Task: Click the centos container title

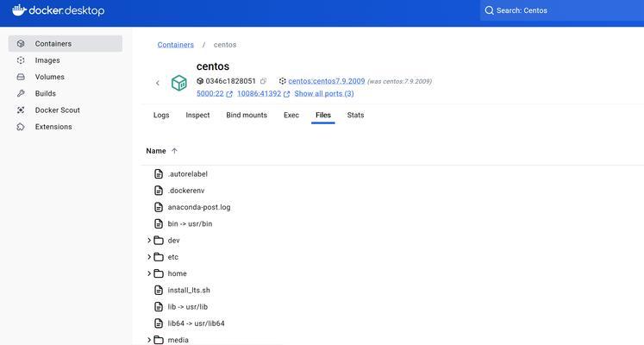Action: pyautogui.click(x=213, y=66)
